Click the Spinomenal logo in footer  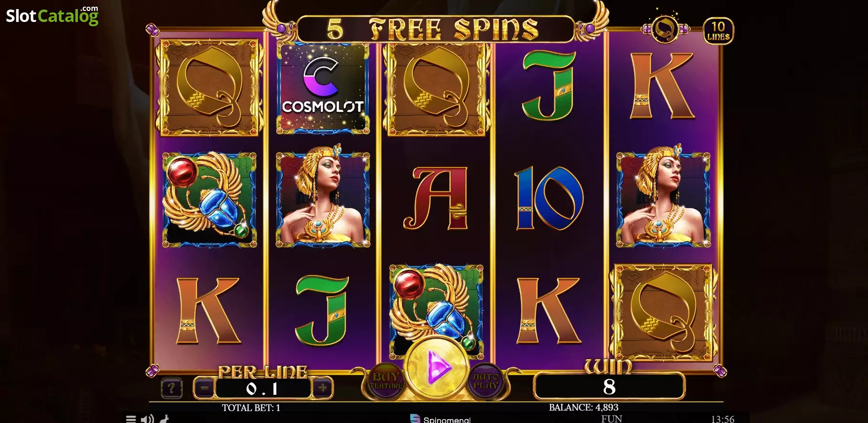tap(440, 419)
